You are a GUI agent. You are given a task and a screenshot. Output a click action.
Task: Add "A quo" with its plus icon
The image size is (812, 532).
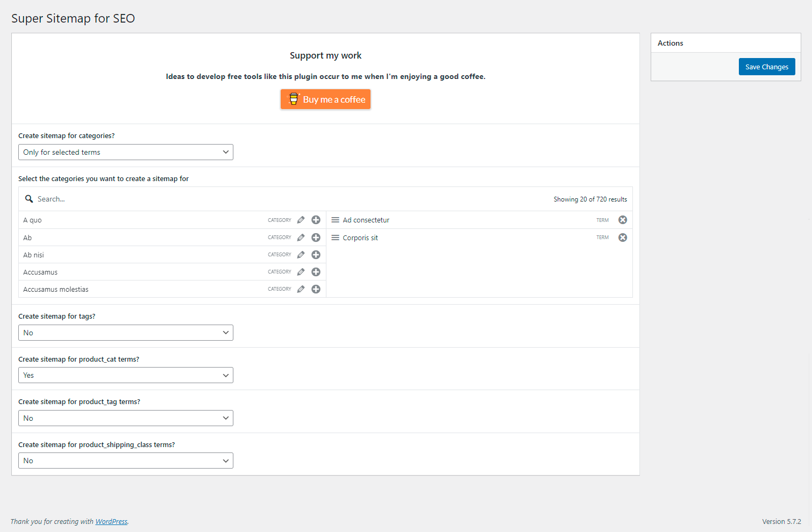click(x=316, y=220)
